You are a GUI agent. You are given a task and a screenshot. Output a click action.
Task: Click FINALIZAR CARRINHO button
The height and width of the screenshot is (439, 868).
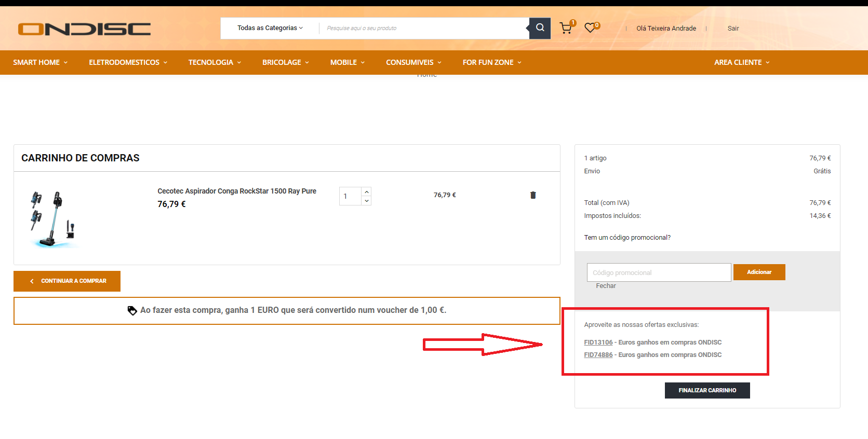[707, 390]
